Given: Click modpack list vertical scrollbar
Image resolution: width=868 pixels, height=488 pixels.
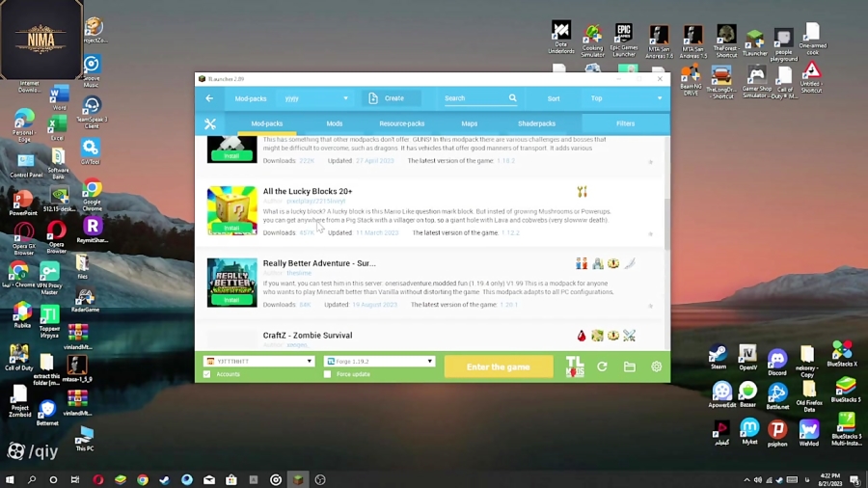Looking at the screenshot, I should pos(666,224).
